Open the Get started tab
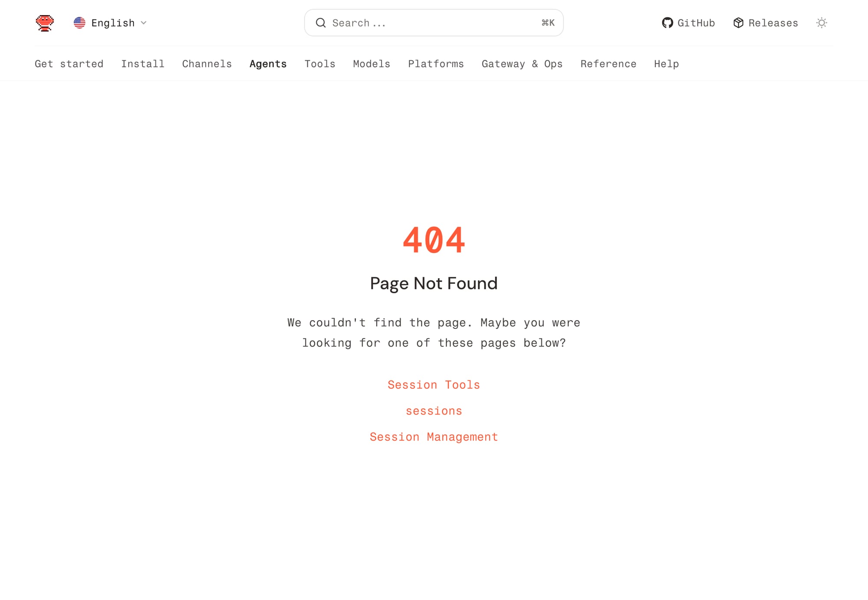868x600 pixels. coord(69,64)
